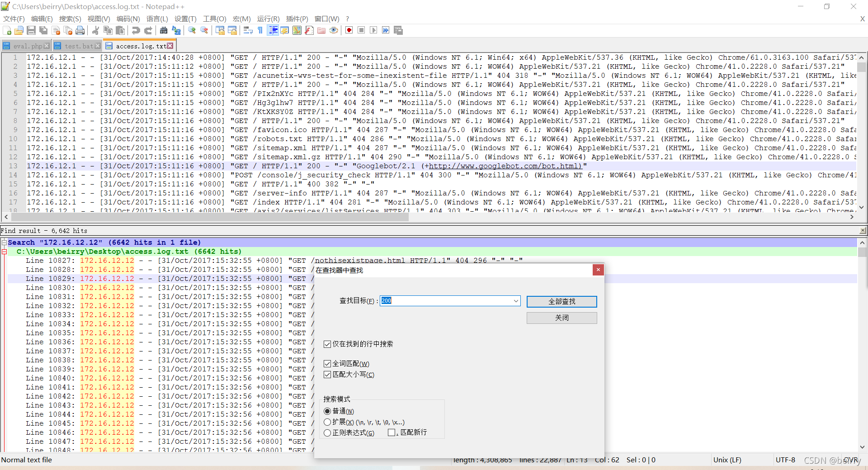868x470 pixels.
Task: Click the Playback macro icon
Action: (373, 30)
